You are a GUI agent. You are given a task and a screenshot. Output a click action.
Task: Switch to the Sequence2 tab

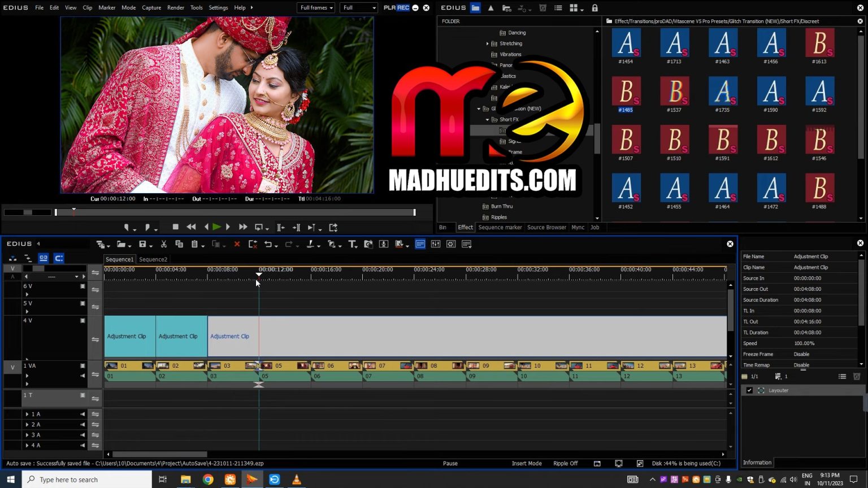(153, 259)
